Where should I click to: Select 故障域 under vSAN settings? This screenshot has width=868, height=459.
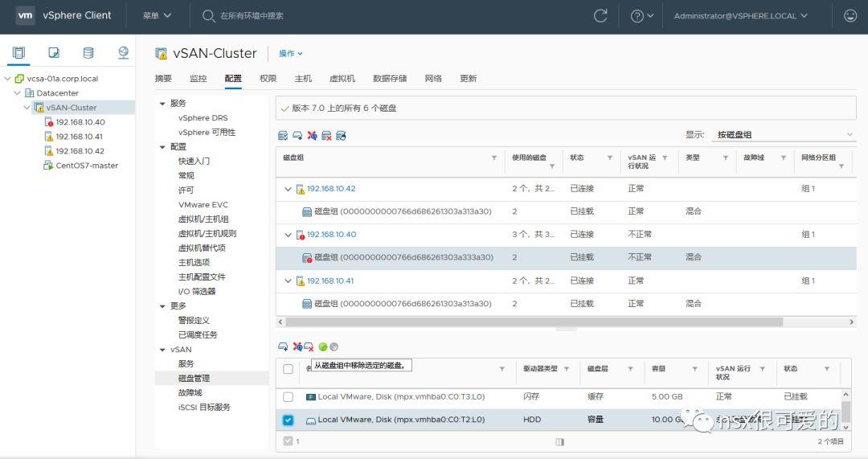[x=190, y=392]
